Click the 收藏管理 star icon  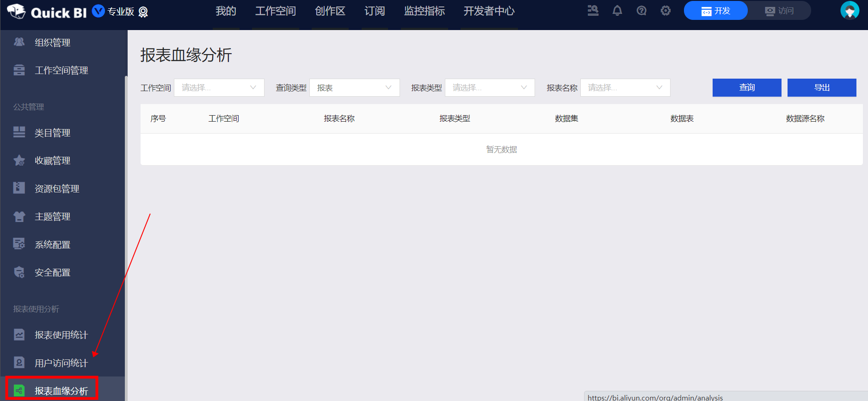pyautogui.click(x=19, y=160)
